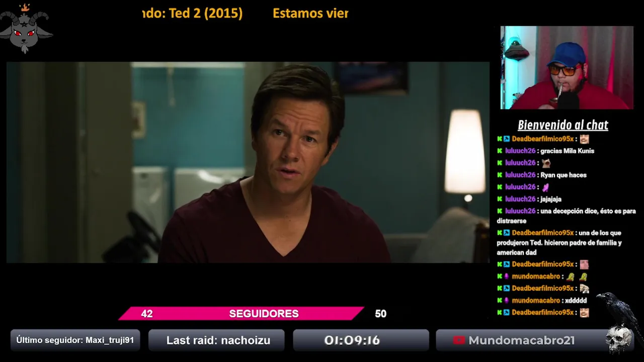Click the green Kick badge beside 'jajajaja'
This screenshot has height=362, width=644.
pos(500,199)
